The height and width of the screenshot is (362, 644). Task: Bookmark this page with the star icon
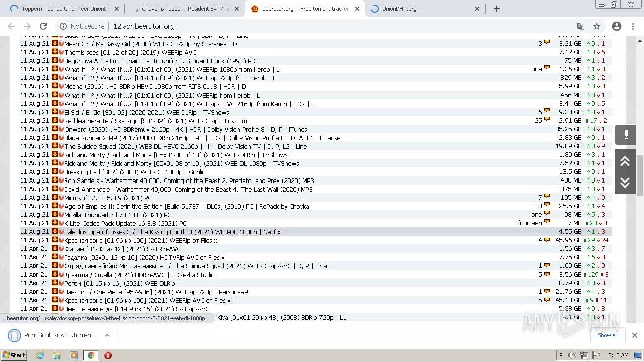click(x=597, y=26)
